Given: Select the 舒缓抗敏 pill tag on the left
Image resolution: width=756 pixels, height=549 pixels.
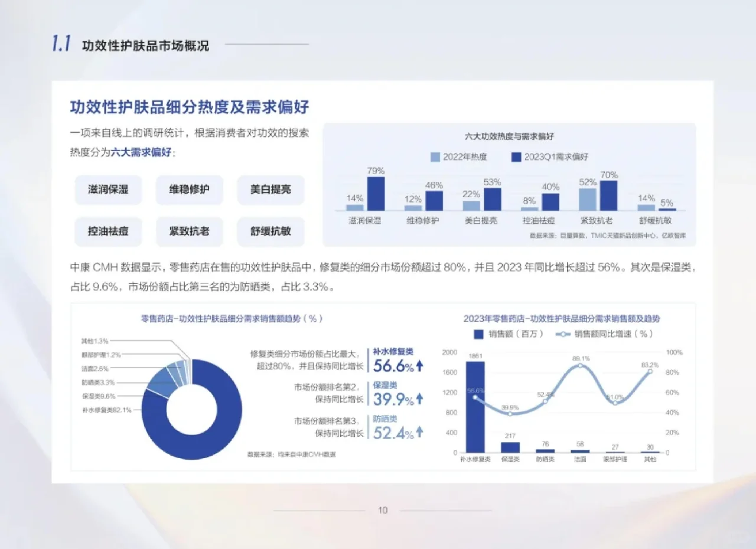Looking at the screenshot, I should point(271,231).
